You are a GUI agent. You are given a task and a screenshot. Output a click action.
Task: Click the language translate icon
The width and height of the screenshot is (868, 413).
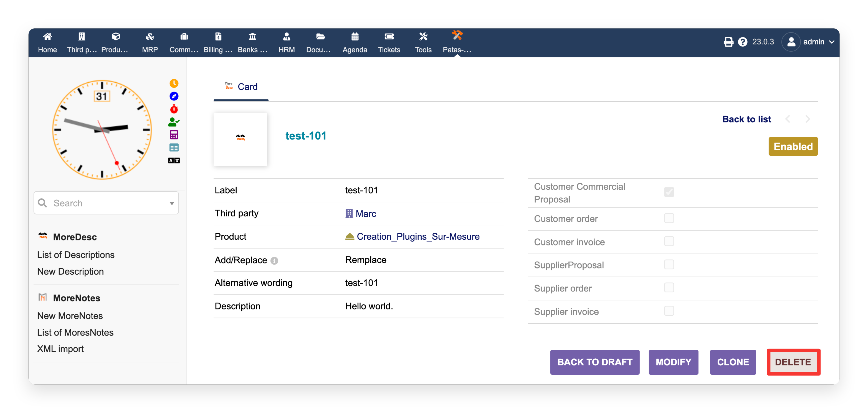pyautogui.click(x=174, y=160)
